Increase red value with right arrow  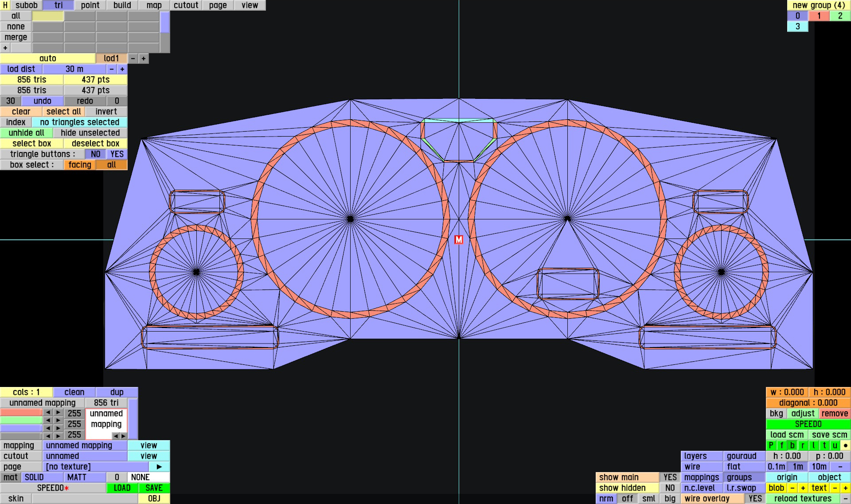tap(58, 413)
